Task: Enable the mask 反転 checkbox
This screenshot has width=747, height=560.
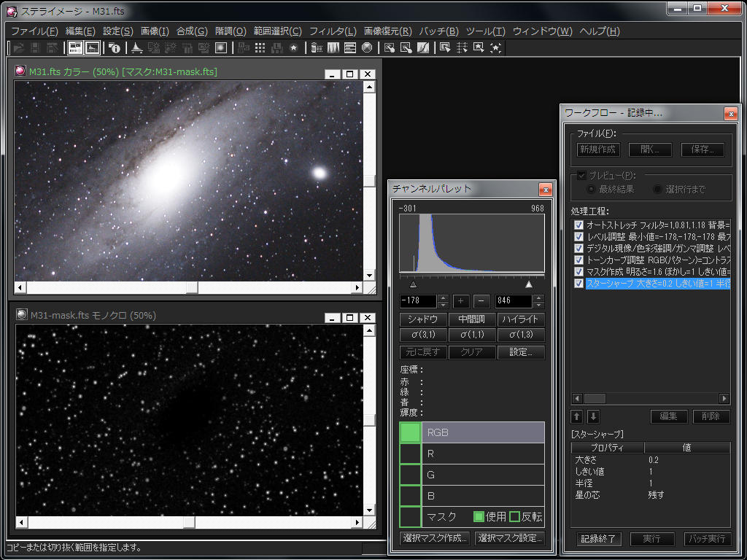Action: pyautogui.click(x=514, y=516)
